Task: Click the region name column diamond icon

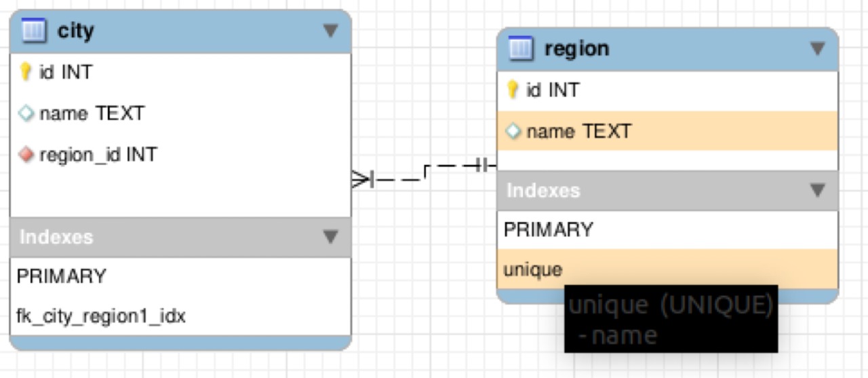Action: 513,131
